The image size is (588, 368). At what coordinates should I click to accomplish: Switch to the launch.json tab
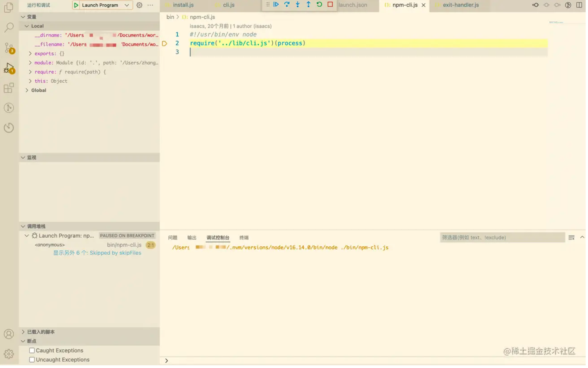[x=353, y=5]
